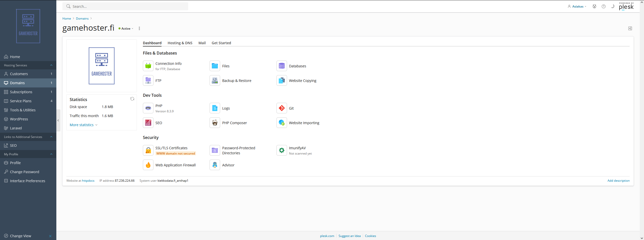Open the Asiakas user menu
Image resolution: width=644 pixels, height=240 pixels.
tap(577, 7)
